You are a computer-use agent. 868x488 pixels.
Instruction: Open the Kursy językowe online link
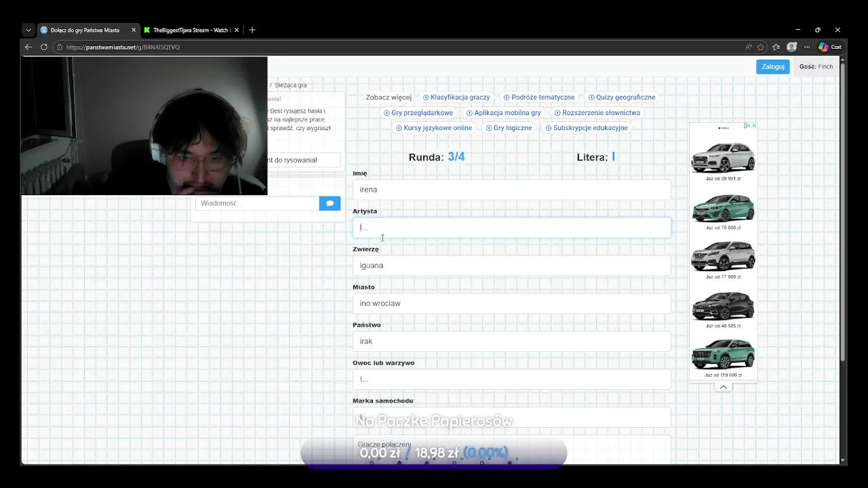pos(434,127)
